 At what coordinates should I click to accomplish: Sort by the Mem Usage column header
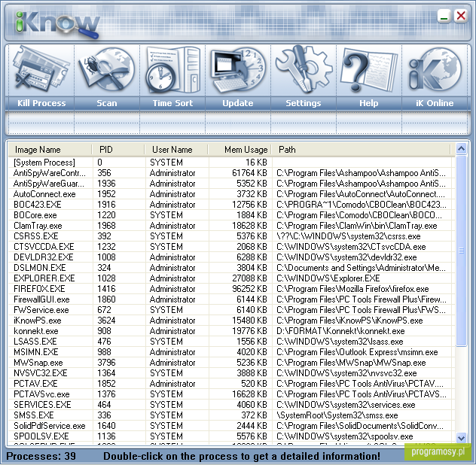(240, 150)
